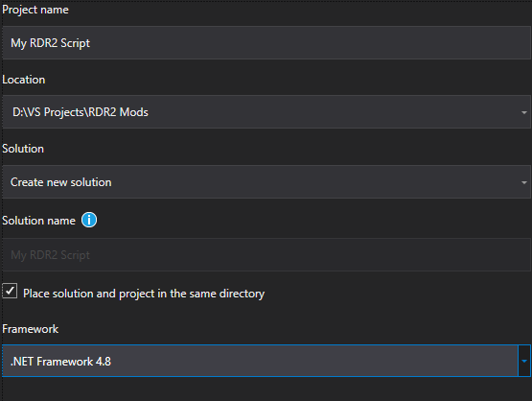The width and height of the screenshot is (532, 401).
Task: Select the 'Create new solution' combo box
Action: 266,182
